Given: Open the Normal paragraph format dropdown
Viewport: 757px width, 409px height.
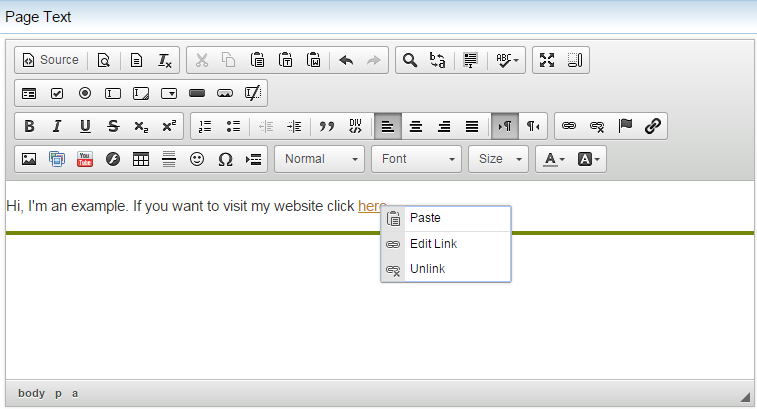Looking at the screenshot, I should coord(319,159).
